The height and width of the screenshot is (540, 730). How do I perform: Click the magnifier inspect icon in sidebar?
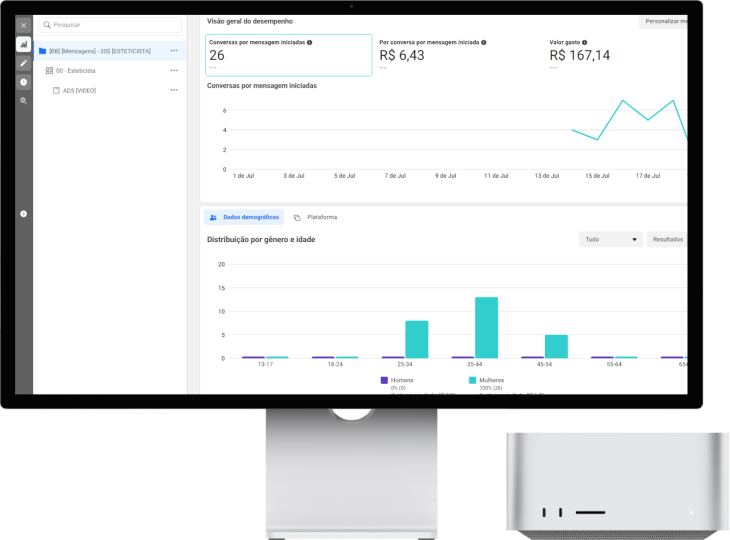click(23, 101)
